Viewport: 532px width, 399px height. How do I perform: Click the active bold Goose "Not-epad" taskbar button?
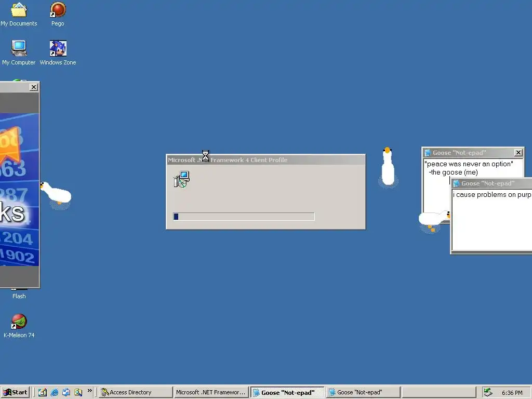pyautogui.click(x=287, y=392)
